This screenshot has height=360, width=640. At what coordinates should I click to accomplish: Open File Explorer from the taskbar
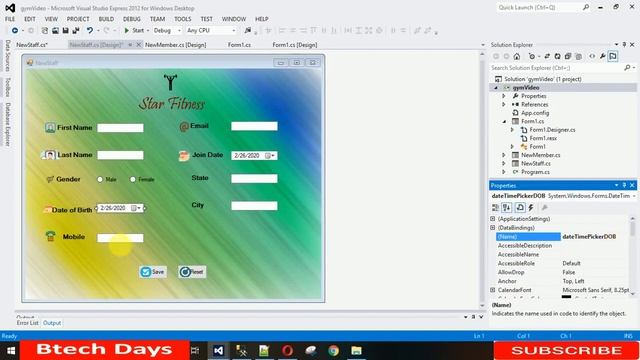[356, 351]
